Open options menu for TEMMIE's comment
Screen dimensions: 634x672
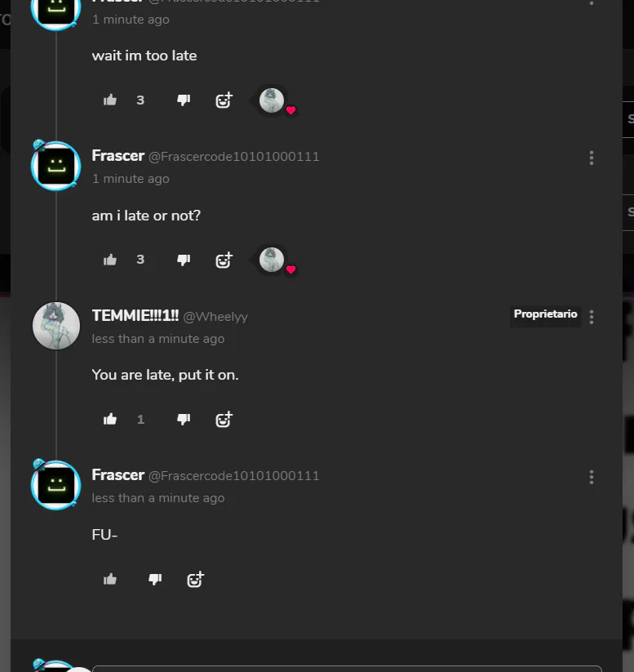(x=592, y=317)
